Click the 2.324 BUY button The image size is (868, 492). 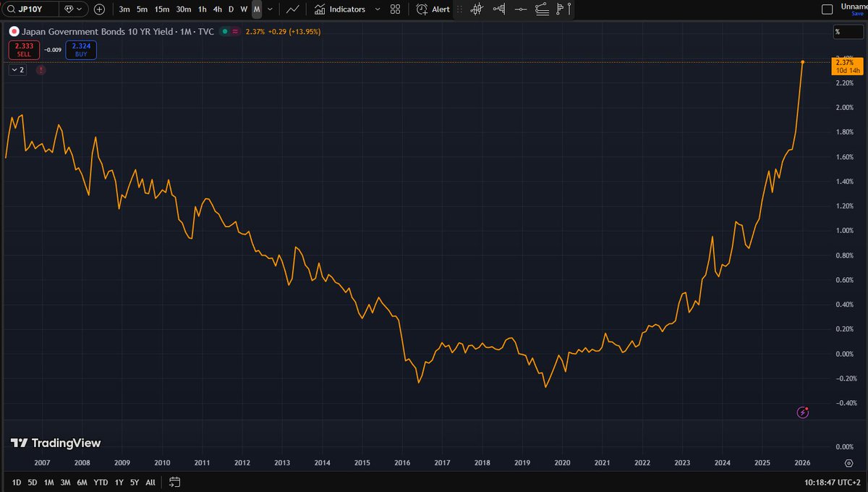[80, 50]
